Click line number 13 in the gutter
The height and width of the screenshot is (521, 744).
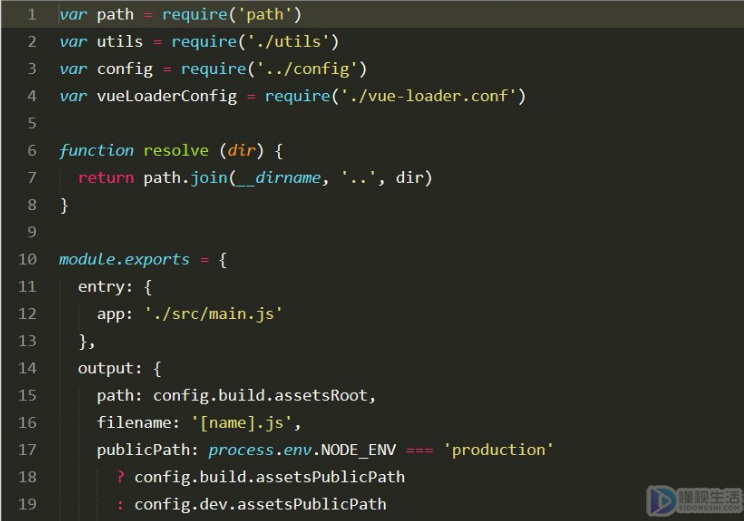[x=27, y=341]
